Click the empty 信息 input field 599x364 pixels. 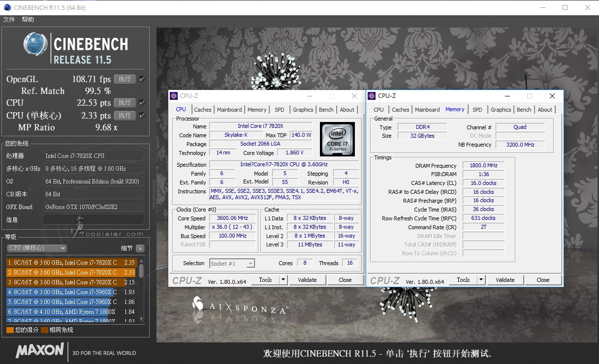[94, 220]
